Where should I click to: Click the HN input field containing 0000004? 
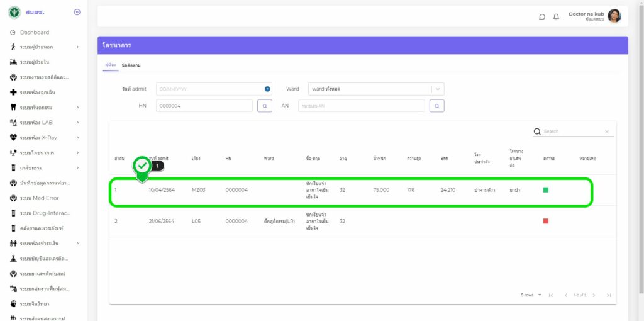point(204,106)
